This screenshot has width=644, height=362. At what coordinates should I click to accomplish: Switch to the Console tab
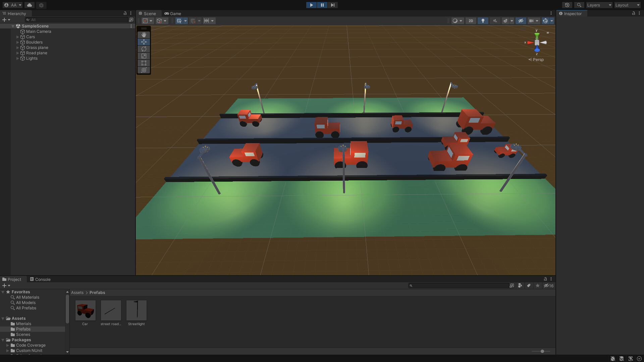click(40, 279)
